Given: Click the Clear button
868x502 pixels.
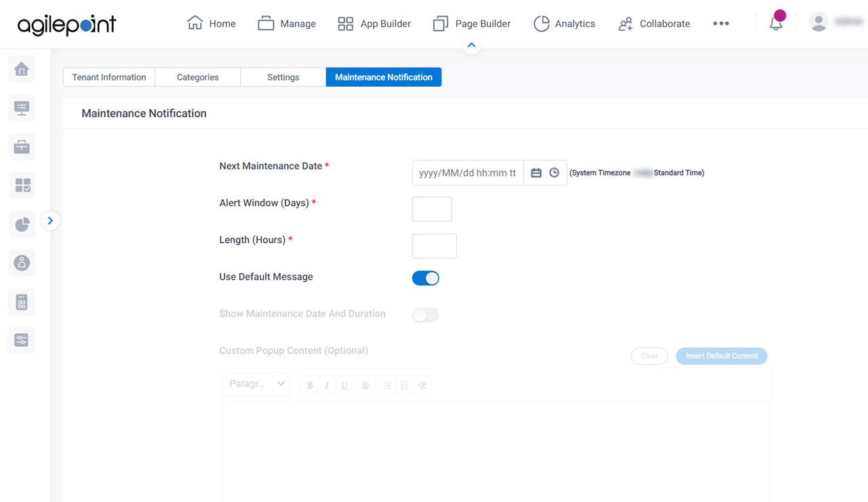Looking at the screenshot, I should click(650, 356).
